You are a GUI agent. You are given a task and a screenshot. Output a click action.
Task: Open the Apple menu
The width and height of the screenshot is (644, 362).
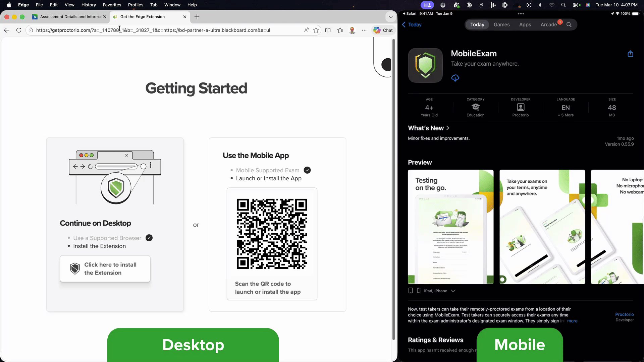click(9, 5)
